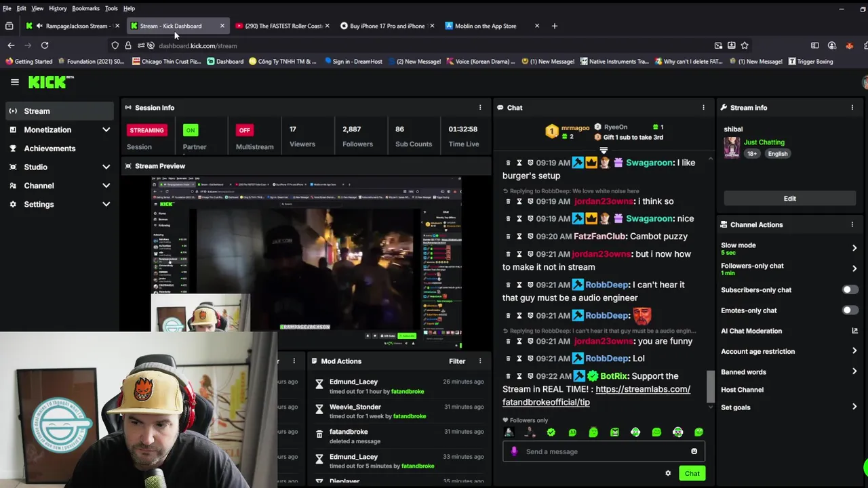Viewport: 868px width, 488px height.
Task: Open Session info panel options menu
Action: [x=480, y=108]
